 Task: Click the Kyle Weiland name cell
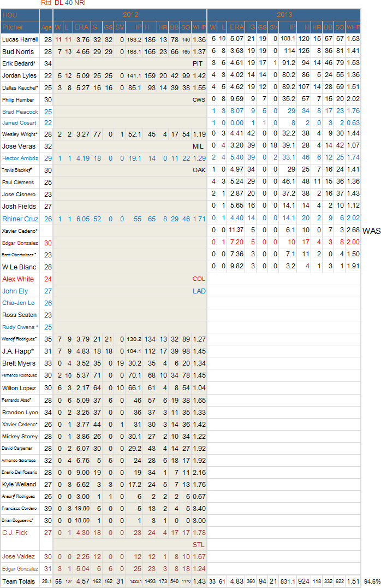coord(19,485)
